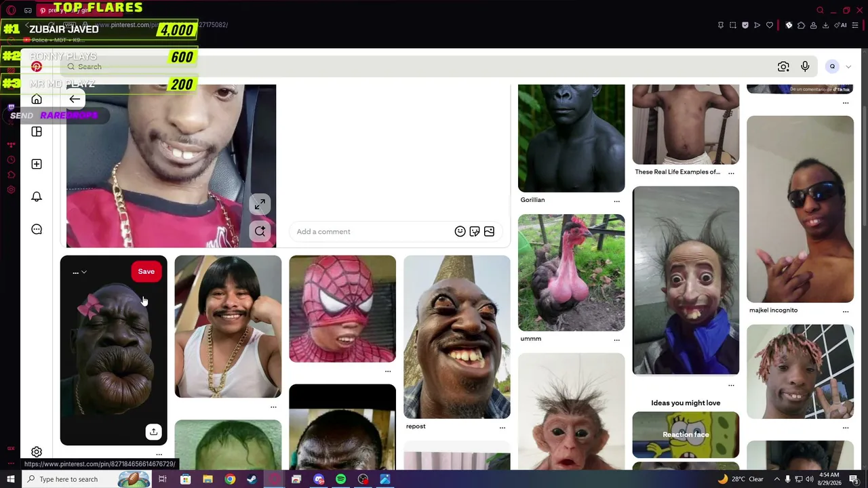Search open tabs with Opera magnifier icon

click(x=821, y=10)
